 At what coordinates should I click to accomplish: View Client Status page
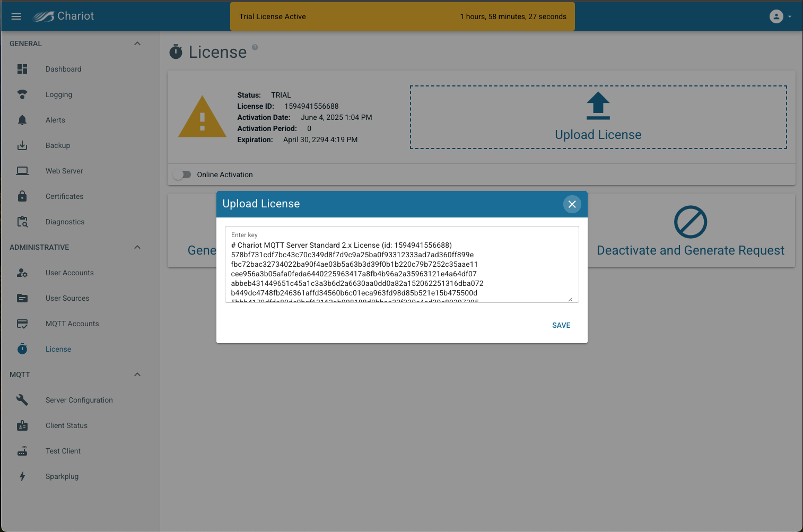point(66,425)
